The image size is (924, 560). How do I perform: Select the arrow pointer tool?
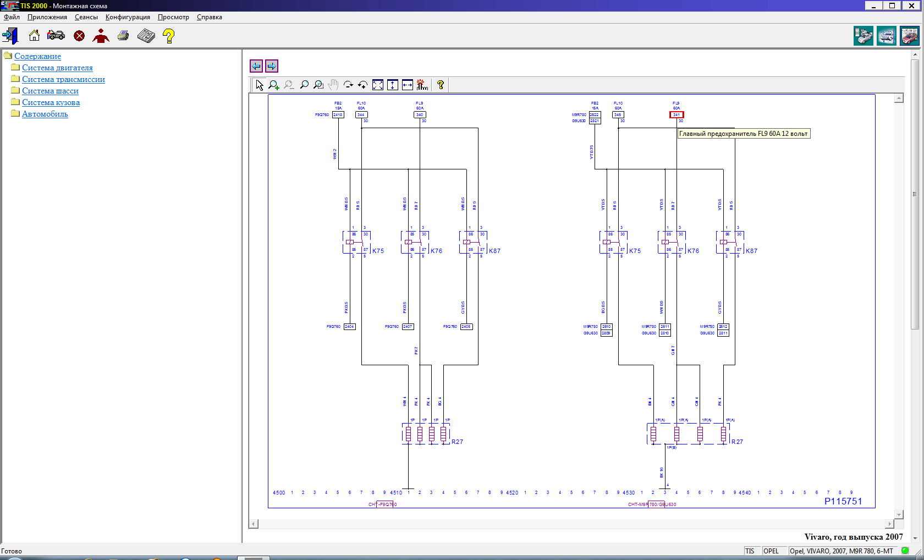259,85
